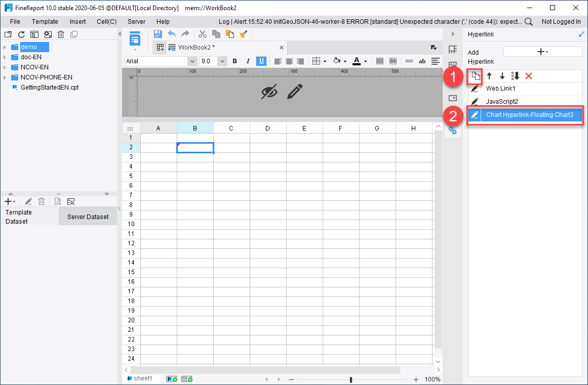Screen dimensions: 588x385
Task: Delete hyperlink with the red X
Action: click(529, 76)
